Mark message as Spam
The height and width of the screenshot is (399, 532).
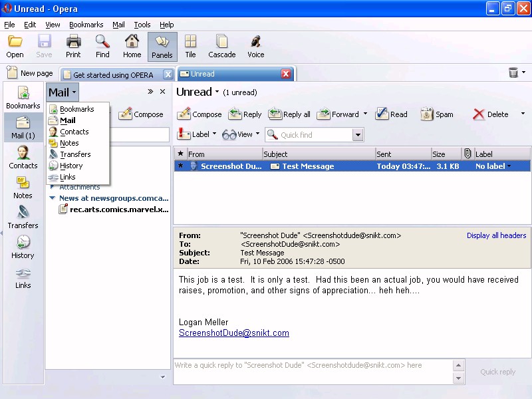(437, 114)
